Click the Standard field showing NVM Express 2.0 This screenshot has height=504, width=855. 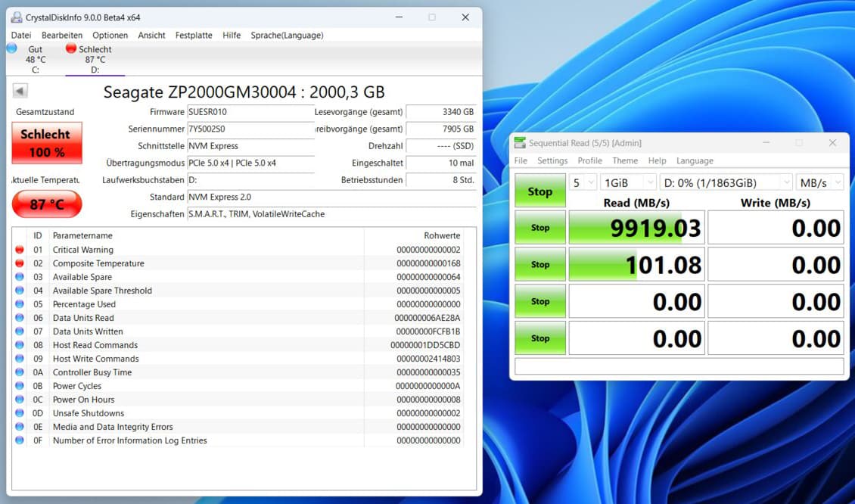pyautogui.click(x=331, y=197)
